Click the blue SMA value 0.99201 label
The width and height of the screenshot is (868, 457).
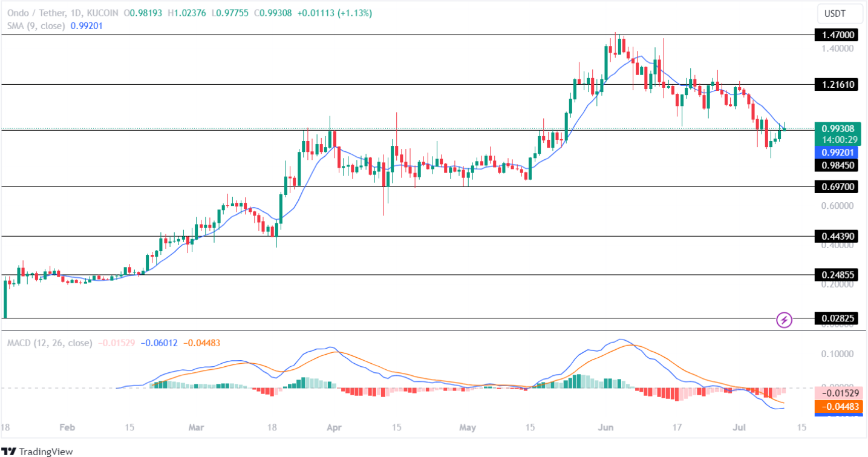pos(838,153)
